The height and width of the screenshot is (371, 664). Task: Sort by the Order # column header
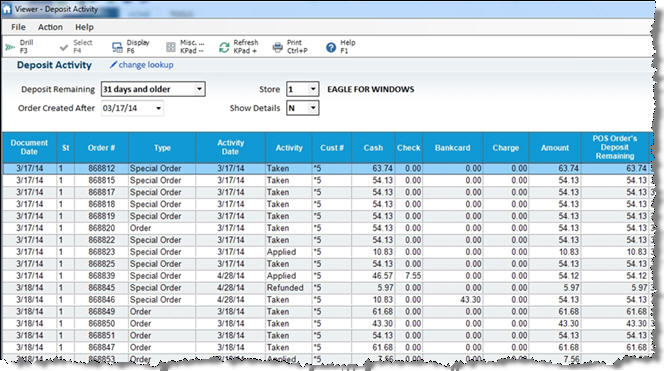102,147
